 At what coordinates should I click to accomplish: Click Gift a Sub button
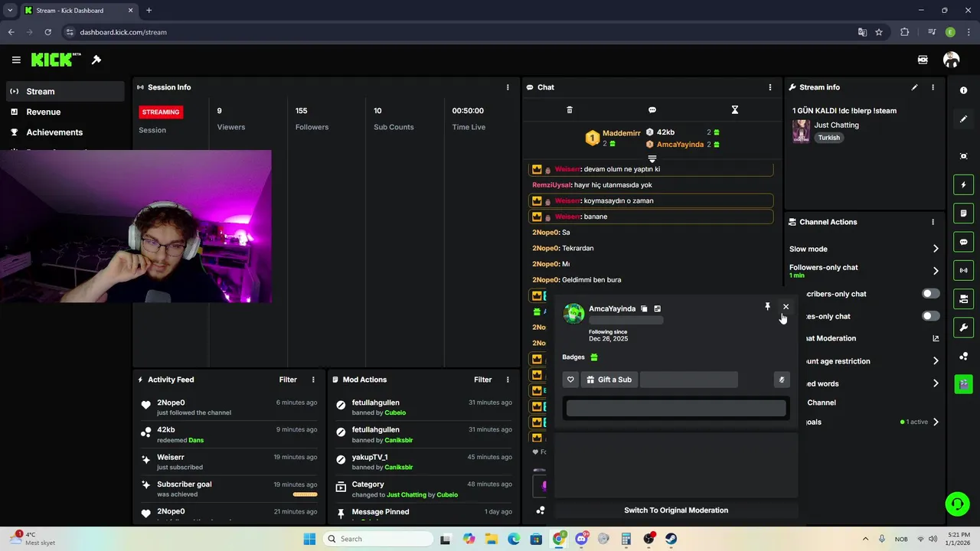tap(609, 380)
